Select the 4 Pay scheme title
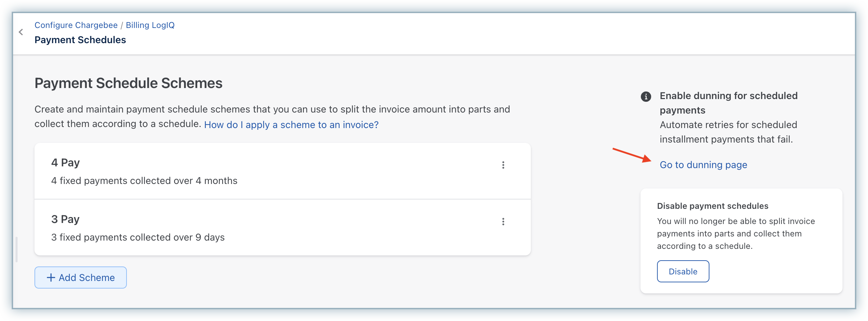The height and width of the screenshot is (321, 868). 65,163
